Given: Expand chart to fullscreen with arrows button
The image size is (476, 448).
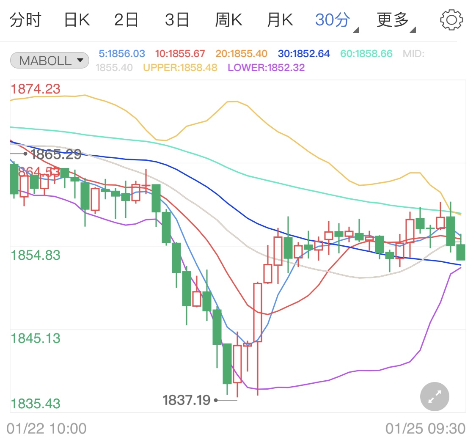Looking at the screenshot, I should tap(435, 396).
